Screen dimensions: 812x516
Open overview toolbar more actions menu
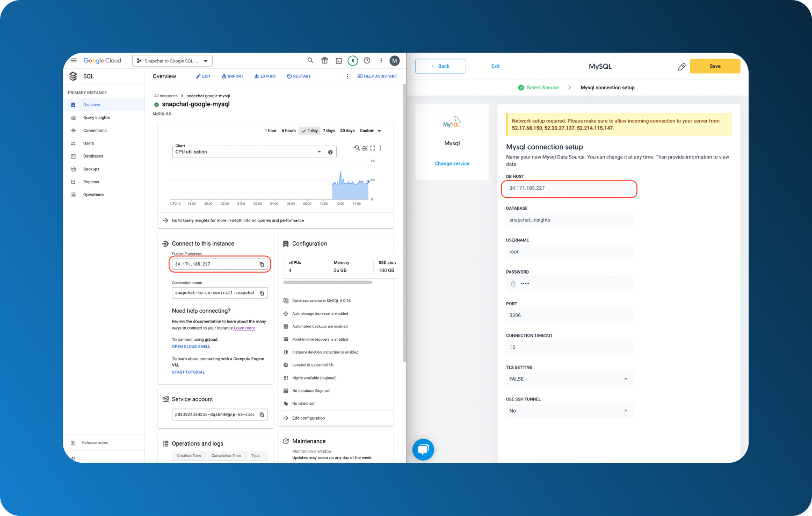click(x=347, y=76)
